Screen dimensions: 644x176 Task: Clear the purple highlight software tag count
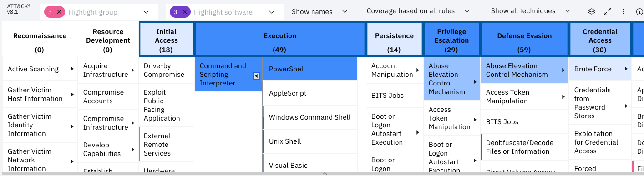point(184,12)
